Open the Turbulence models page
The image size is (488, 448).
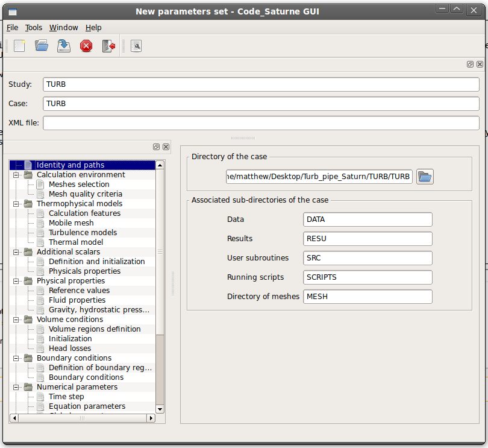pyautogui.click(x=83, y=232)
